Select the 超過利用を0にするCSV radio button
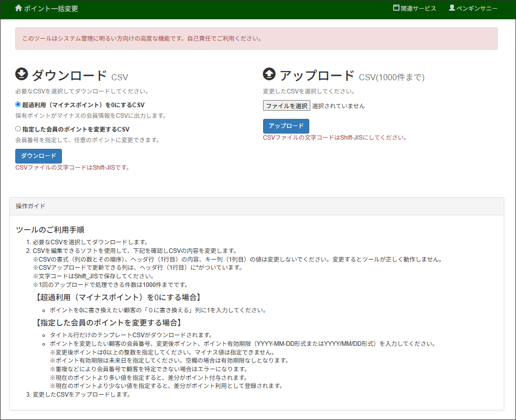Image resolution: width=516 pixels, height=420 pixels. (x=18, y=105)
